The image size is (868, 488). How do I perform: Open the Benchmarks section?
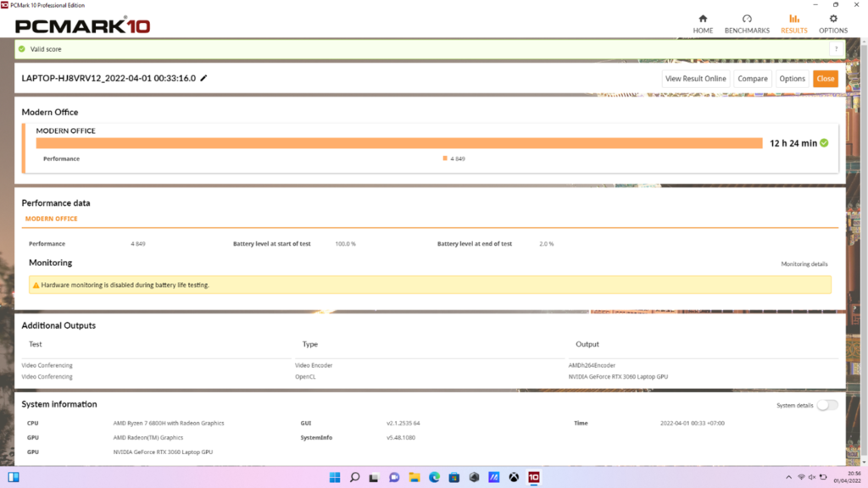tap(747, 24)
